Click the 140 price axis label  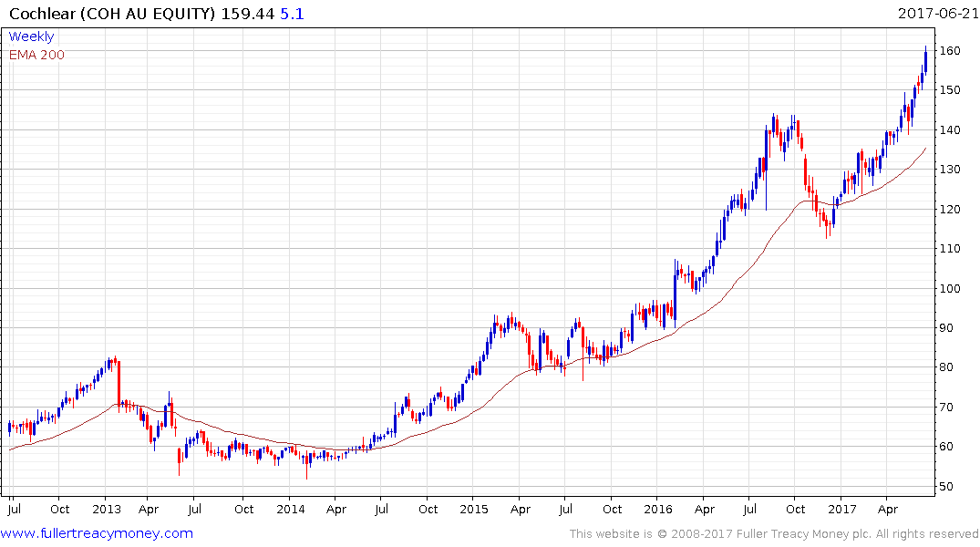(950, 130)
